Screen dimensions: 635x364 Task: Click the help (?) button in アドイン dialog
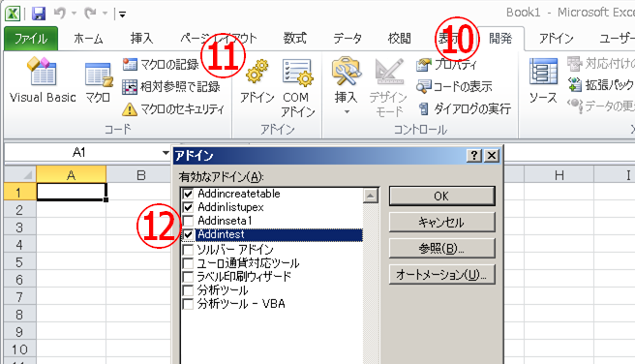(473, 156)
